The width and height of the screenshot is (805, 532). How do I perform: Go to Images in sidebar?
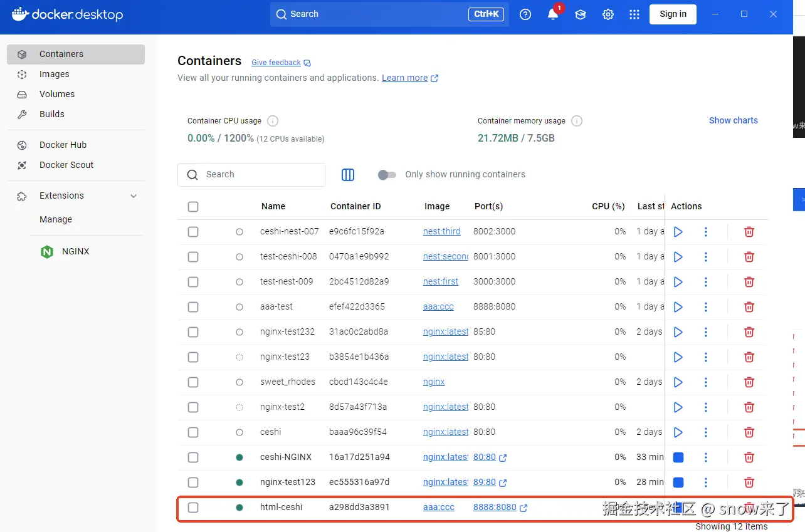pos(76,75)
